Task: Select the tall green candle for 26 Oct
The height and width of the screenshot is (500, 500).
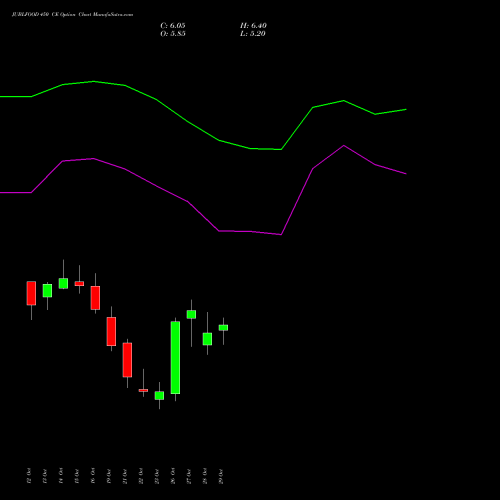Action: pos(175,358)
